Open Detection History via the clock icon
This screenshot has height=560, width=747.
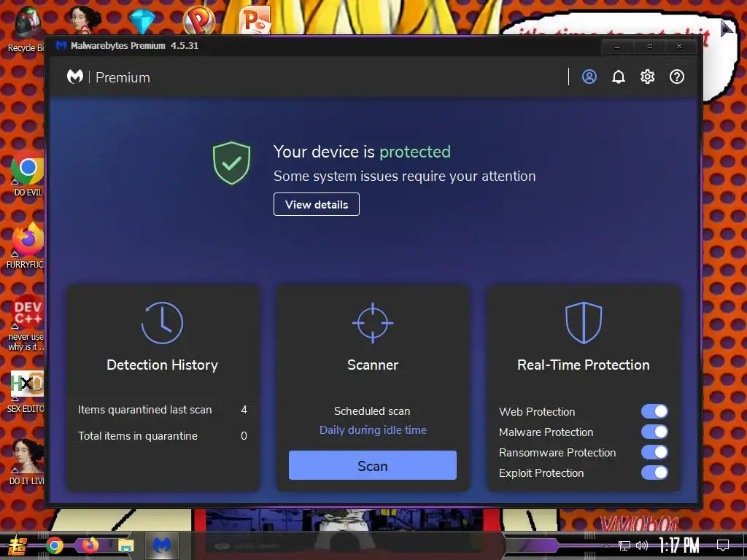pos(162,323)
